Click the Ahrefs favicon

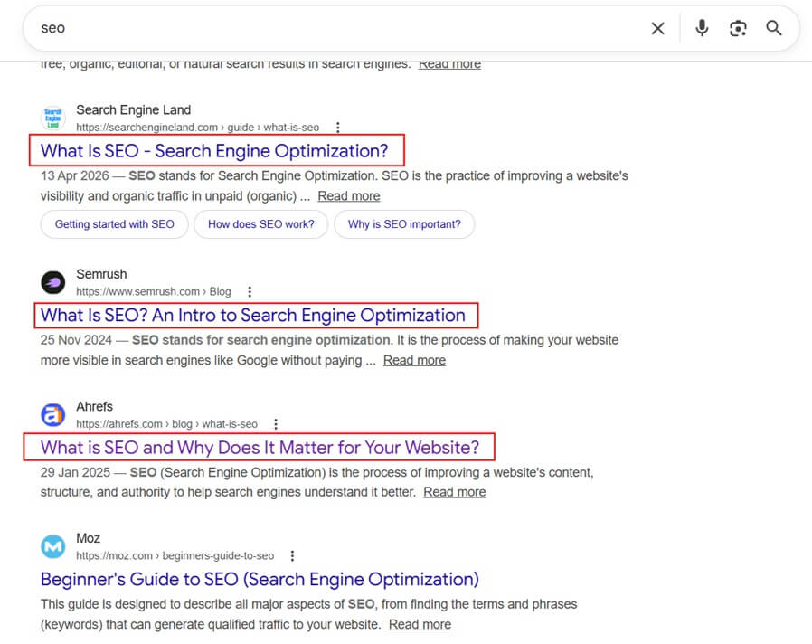52,414
